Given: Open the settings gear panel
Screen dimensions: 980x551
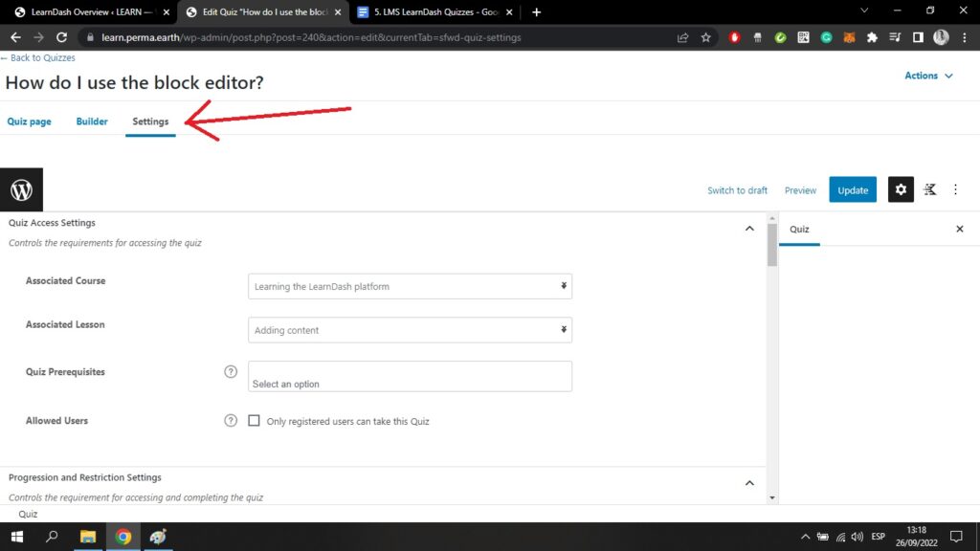Looking at the screenshot, I should (900, 189).
